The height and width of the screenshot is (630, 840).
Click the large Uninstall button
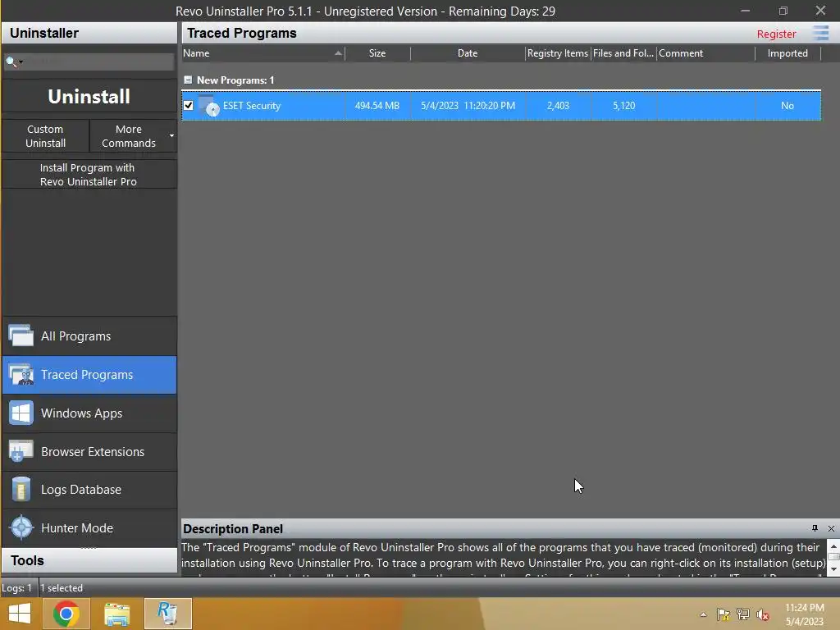tap(89, 97)
